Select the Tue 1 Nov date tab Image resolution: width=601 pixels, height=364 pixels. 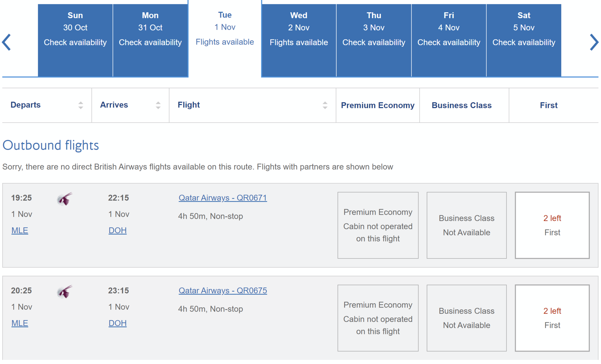[x=225, y=29]
